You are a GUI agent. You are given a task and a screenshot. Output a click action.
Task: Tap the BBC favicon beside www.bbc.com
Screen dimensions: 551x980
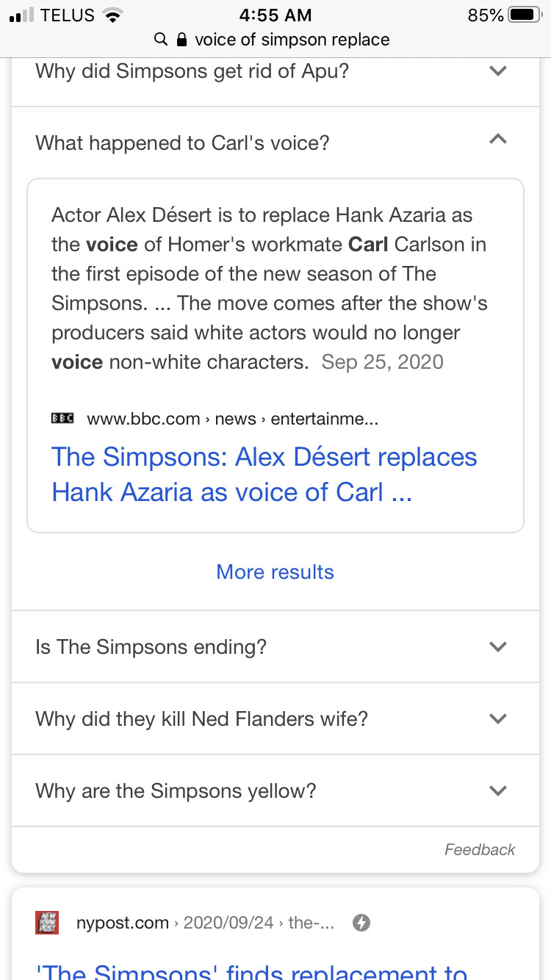[x=62, y=418]
